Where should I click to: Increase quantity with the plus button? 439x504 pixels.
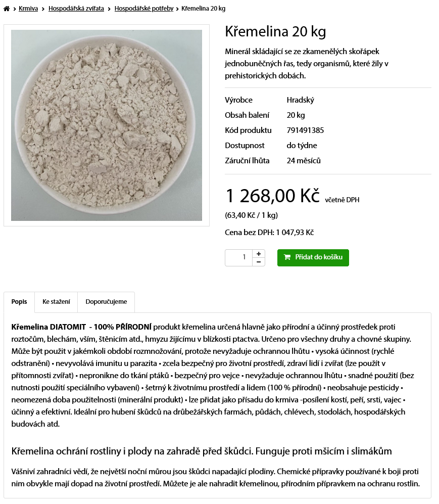pyautogui.click(x=259, y=254)
